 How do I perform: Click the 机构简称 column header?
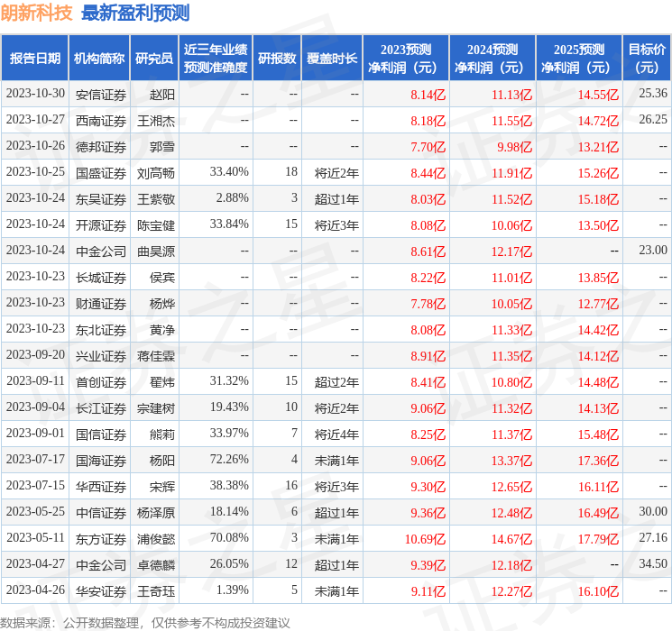point(99,59)
